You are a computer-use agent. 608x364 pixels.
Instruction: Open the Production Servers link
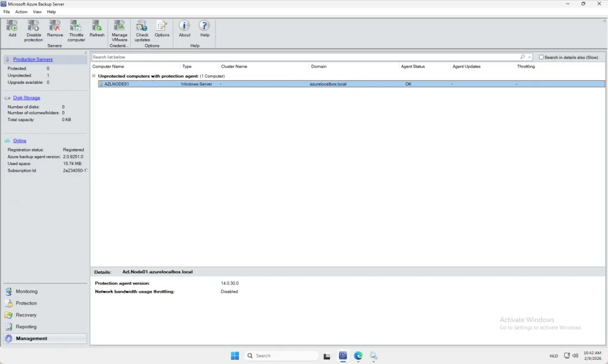pos(33,59)
